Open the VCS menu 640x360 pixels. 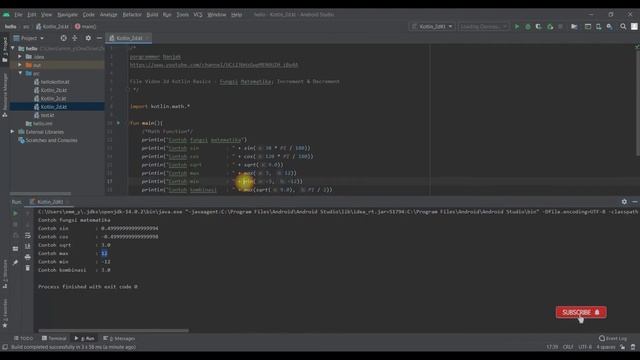point(198,14)
